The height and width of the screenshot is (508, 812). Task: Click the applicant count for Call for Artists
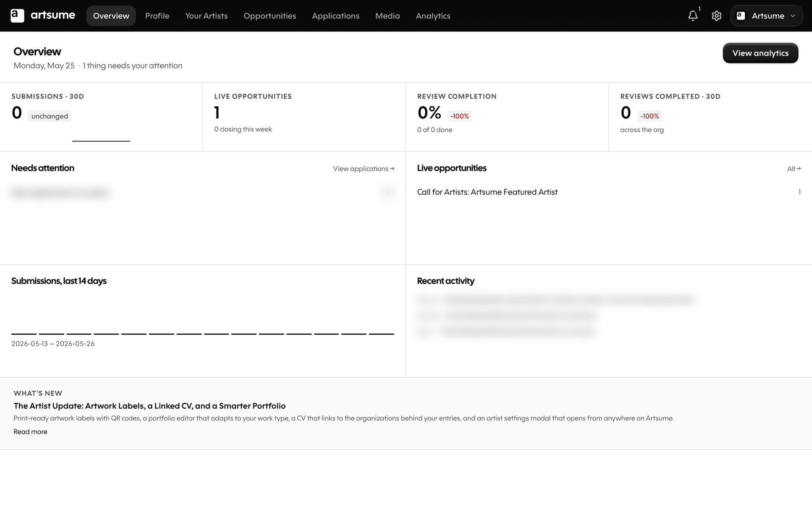[799, 192]
